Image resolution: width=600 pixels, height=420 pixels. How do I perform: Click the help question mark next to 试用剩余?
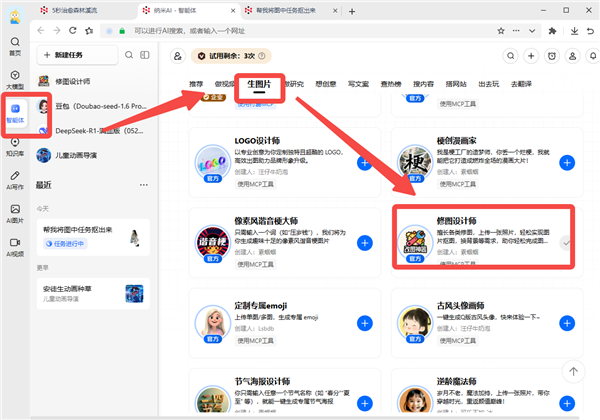pyautogui.click(x=262, y=56)
